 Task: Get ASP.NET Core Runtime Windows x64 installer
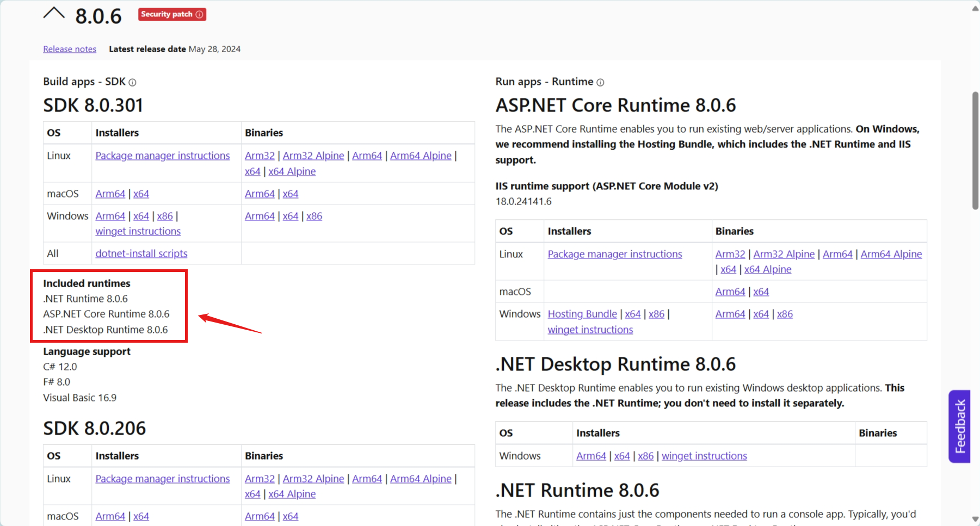(x=633, y=314)
